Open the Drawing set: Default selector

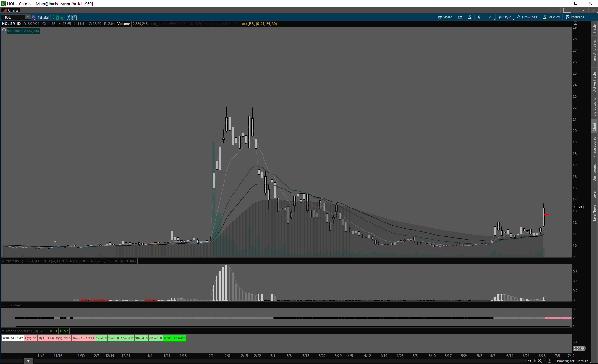pyautogui.click(x=571, y=361)
